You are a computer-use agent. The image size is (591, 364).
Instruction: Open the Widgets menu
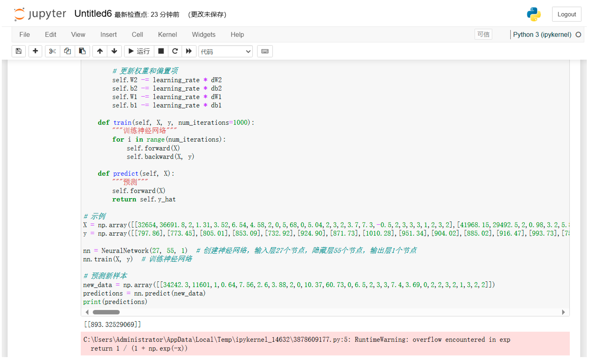coord(204,34)
